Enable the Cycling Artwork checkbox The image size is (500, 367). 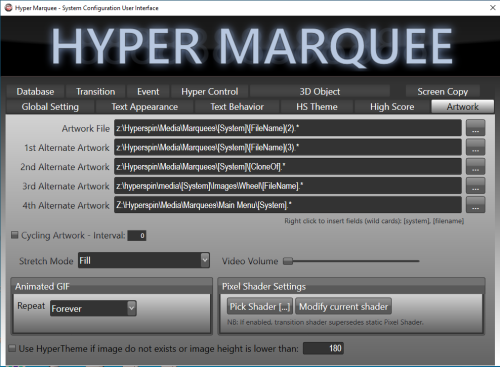tap(14, 235)
